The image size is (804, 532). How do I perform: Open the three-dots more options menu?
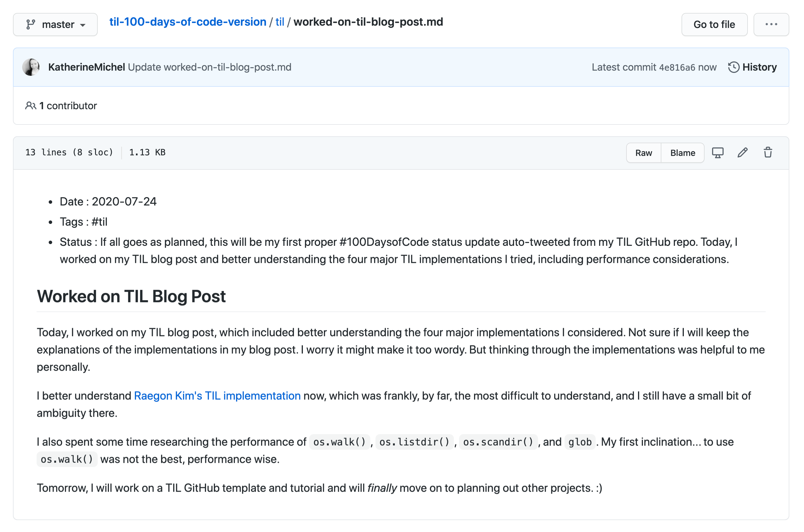[x=771, y=24]
